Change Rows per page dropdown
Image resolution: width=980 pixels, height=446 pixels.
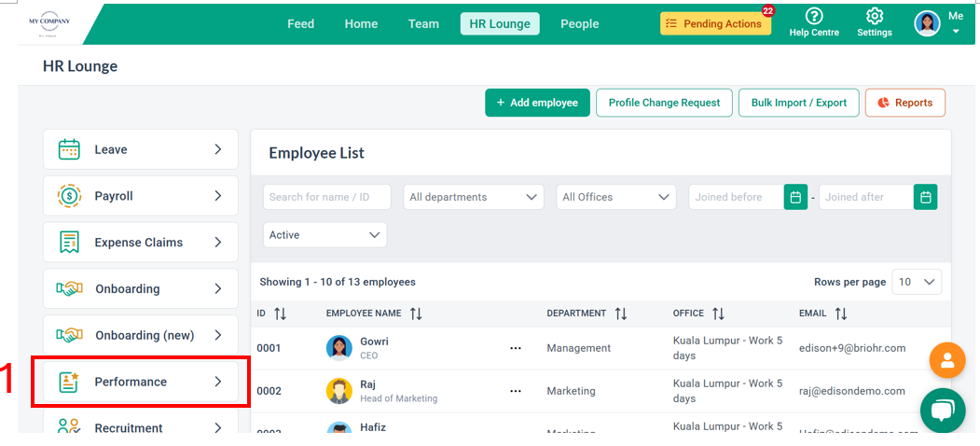pyautogui.click(x=917, y=282)
